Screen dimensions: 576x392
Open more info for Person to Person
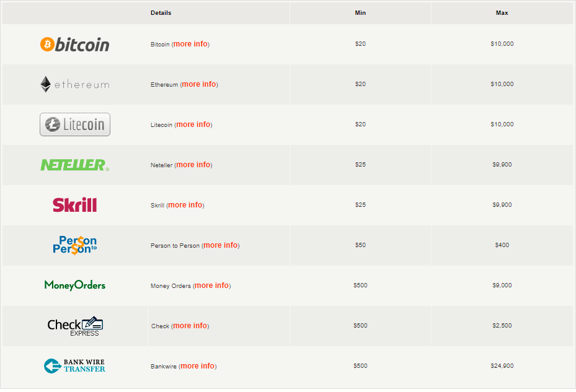220,245
